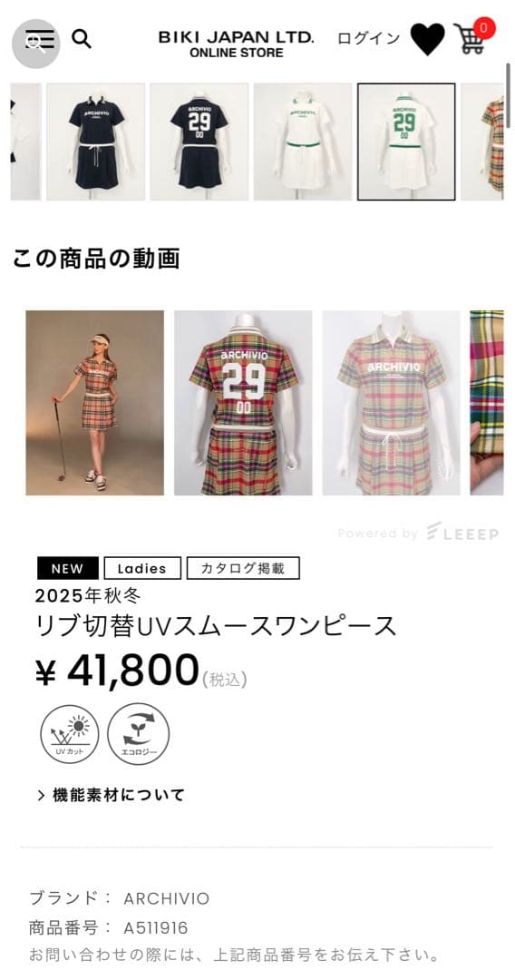Play the plaid back view 29 video
Image resolution: width=515 pixels, height=980 pixels.
coord(243,403)
